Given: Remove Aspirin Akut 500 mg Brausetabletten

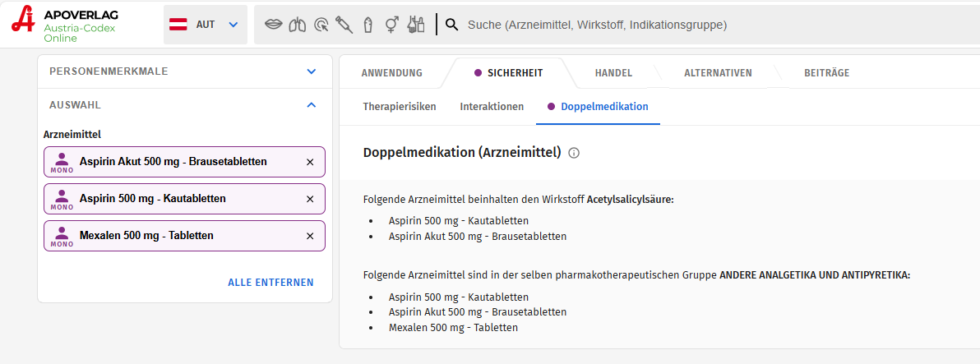Looking at the screenshot, I should click(310, 163).
